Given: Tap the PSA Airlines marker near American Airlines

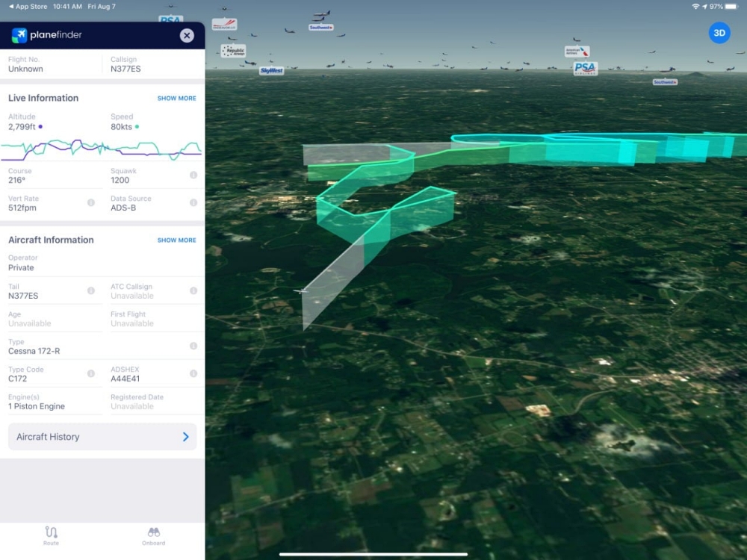Looking at the screenshot, I should pyautogui.click(x=585, y=69).
